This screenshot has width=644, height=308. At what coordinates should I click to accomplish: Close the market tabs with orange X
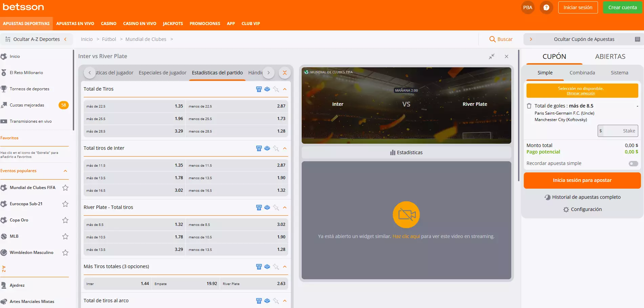(285, 73)
